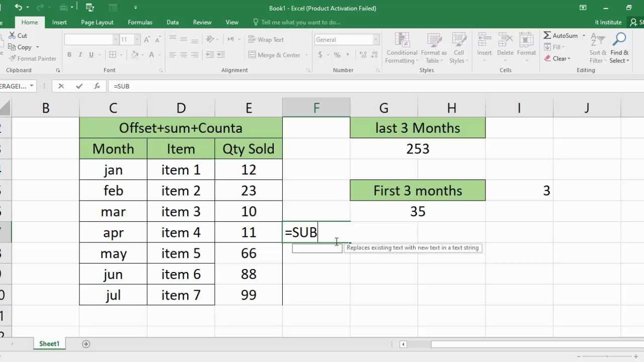
Task: Open the Format as Table gallery
Action: (434, 49)
